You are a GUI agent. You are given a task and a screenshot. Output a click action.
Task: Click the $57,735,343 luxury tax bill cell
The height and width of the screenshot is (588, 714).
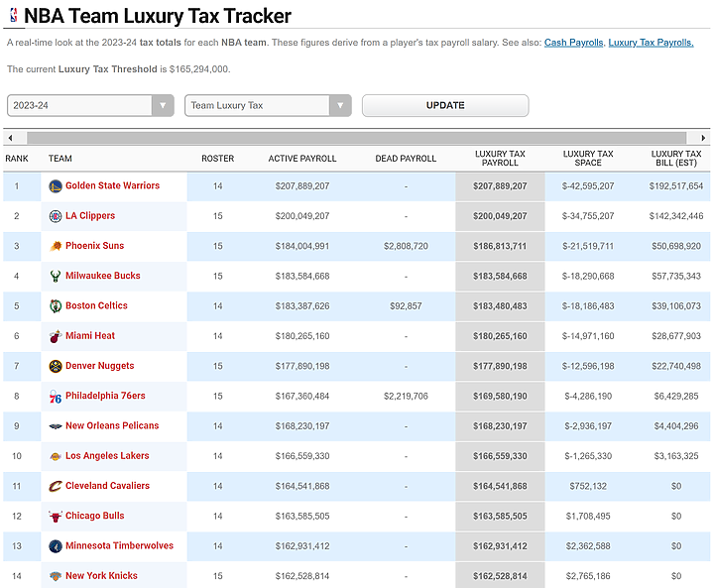click(x=676, y=277)
